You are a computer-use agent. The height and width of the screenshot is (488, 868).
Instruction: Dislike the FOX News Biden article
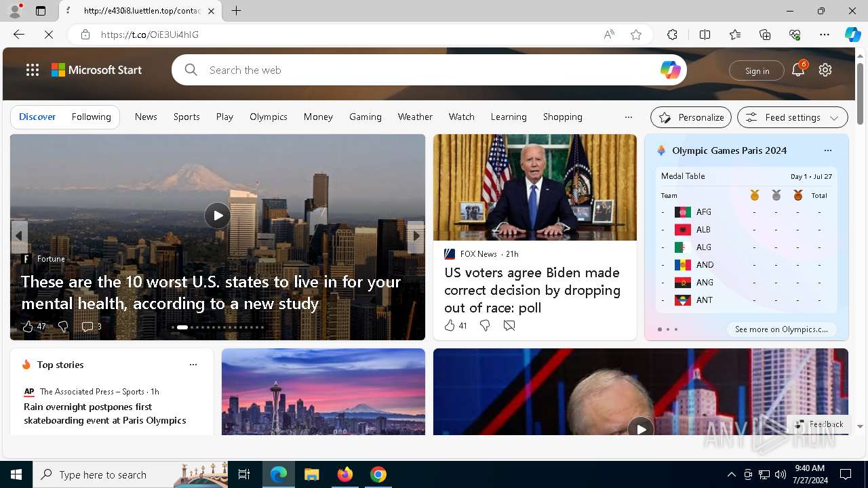point(485,326)
